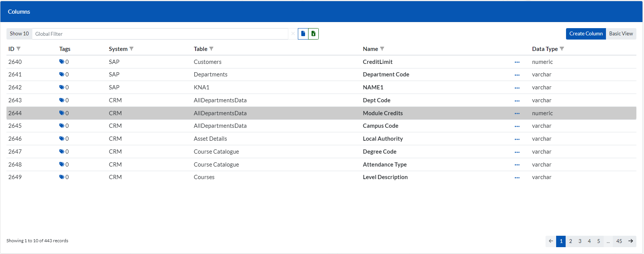This screenshot has height=254, width=644.
Task: Click into the Global Filter field
Action: (160, 34)
